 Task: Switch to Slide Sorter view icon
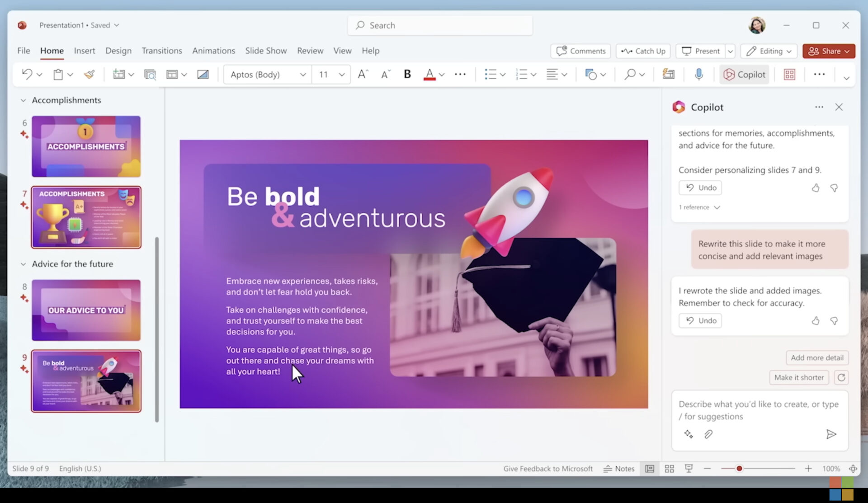click(669, 469)
